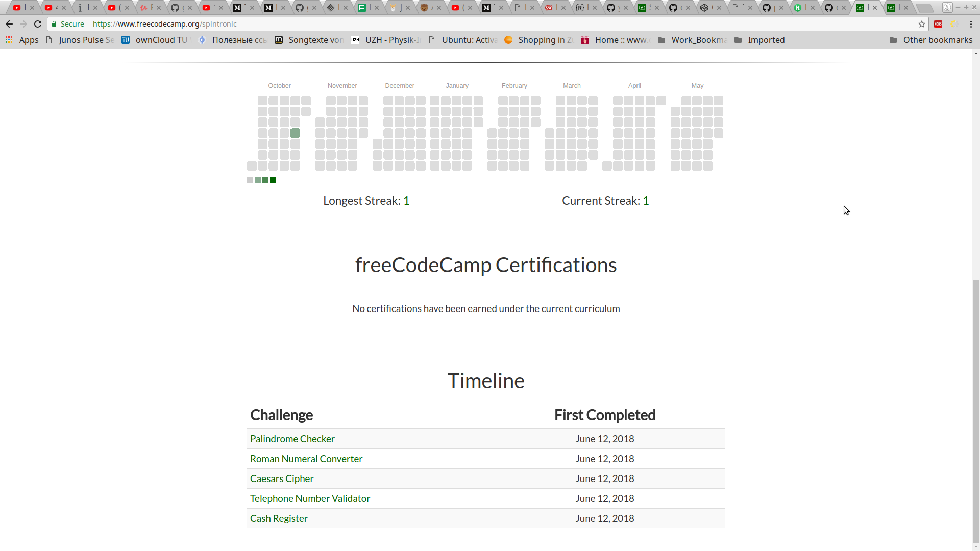Click the Secure padlock icon in address bar
Image resolution: width=980 pixels, height=551 pixels.
pos(54,24)
